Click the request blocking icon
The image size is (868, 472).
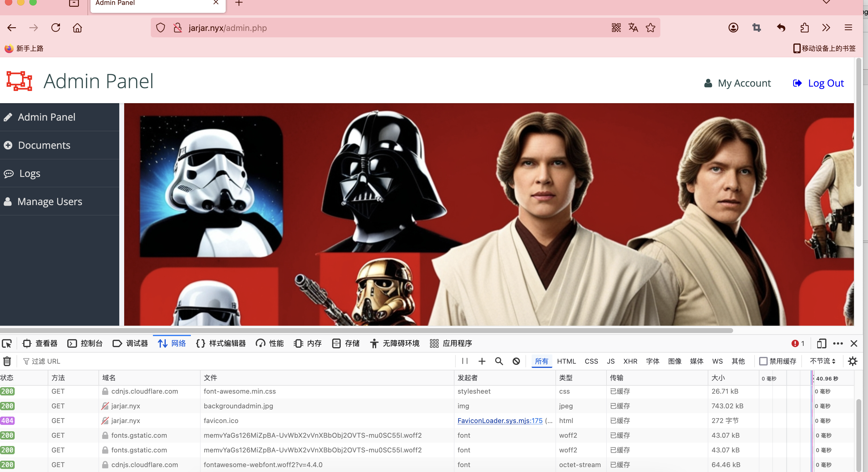click(x=516, y=361)
